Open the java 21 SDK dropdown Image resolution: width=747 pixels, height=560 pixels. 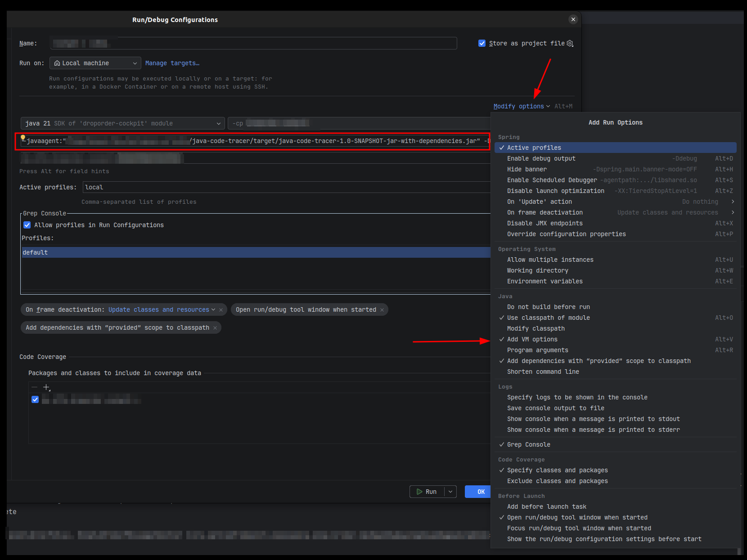coord(122,123)
